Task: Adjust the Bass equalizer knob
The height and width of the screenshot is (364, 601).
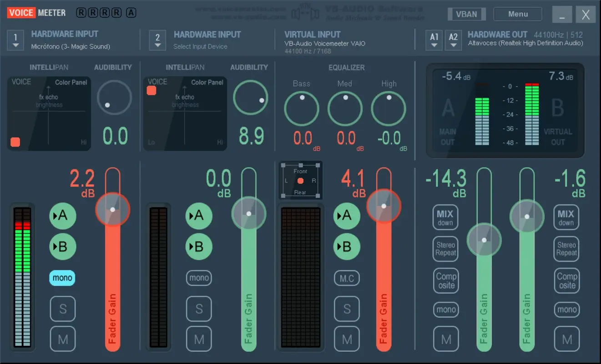Action: point(302,108)
